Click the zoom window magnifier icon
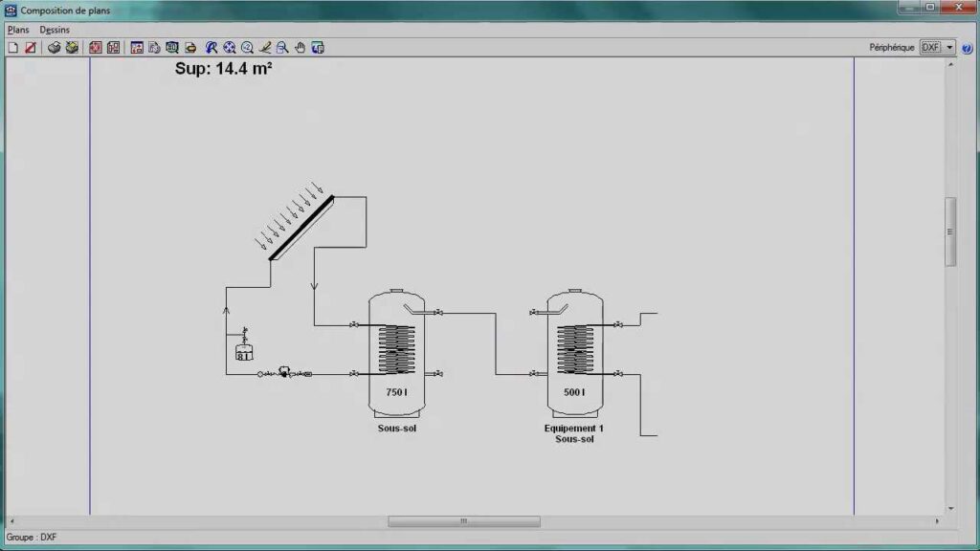The width and height of the screenshot is (980, 551). pyautogui.click(x=283, y=47)
